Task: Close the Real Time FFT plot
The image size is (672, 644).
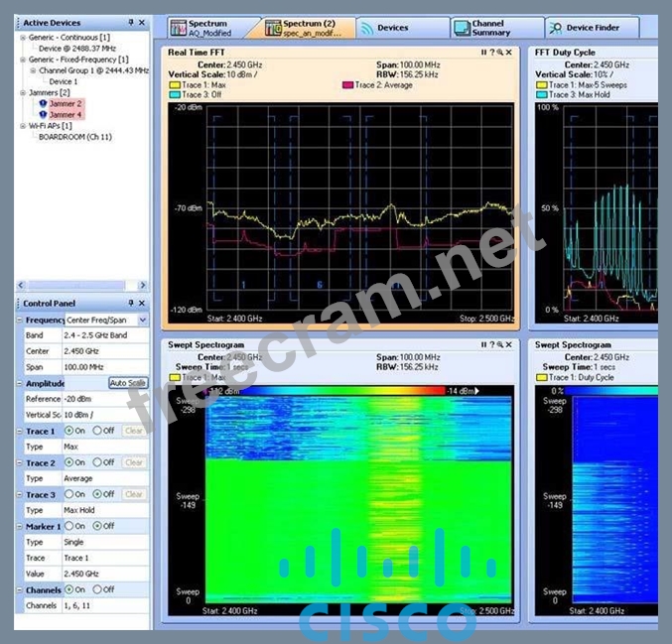Action: point(510,52)
